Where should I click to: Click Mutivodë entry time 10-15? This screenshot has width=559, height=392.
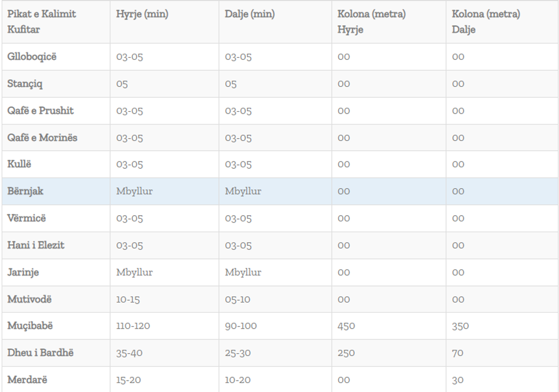128,300
